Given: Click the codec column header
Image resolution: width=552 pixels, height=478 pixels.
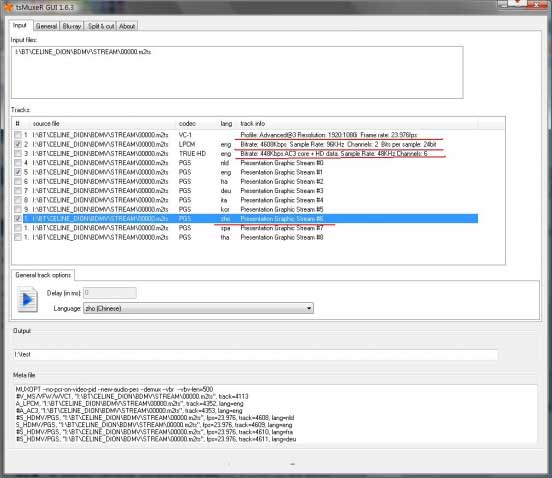Looking at the screenshot, I should pos(187,124).
